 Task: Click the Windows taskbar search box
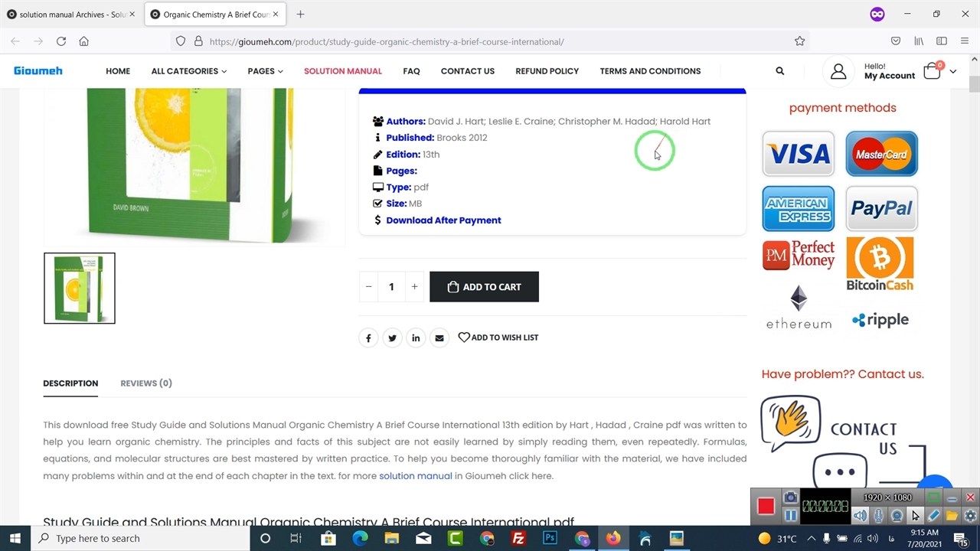[140, 538]
